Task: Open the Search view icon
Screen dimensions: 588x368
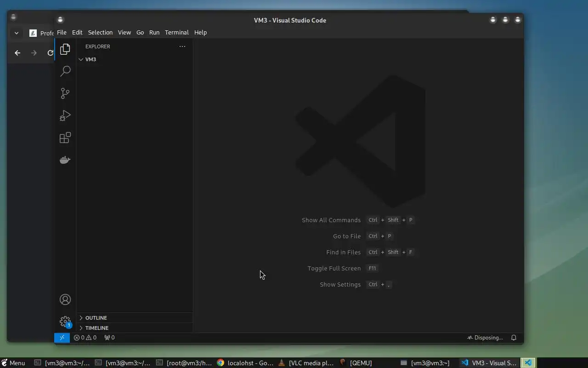Action: click(65, 71)
